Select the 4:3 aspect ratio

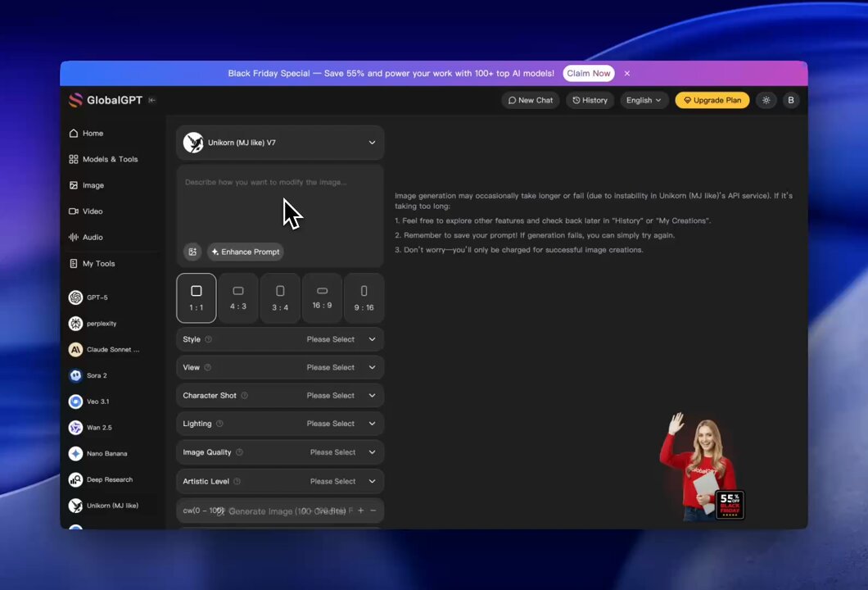(x=238, y=298)
